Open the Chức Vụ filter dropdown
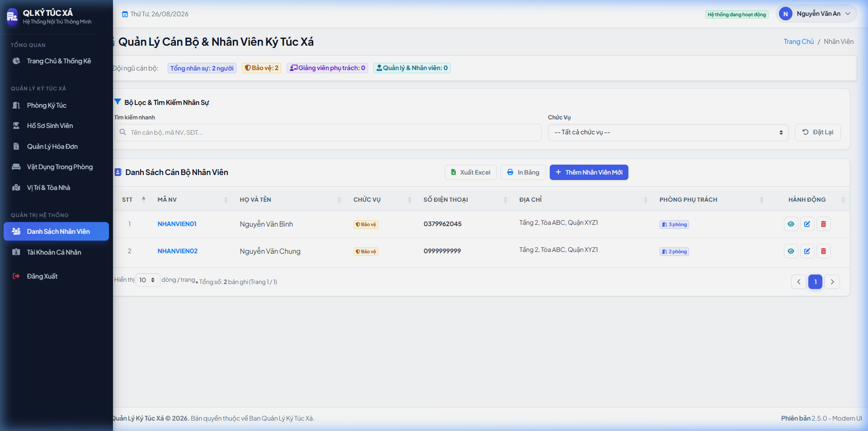 point(668,133)
